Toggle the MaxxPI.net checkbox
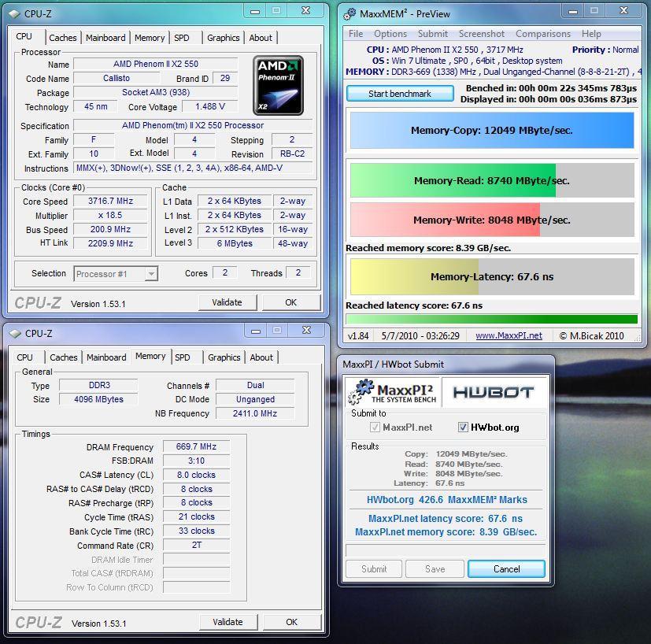This screenshot has width=651, height=644. [375, 427]
